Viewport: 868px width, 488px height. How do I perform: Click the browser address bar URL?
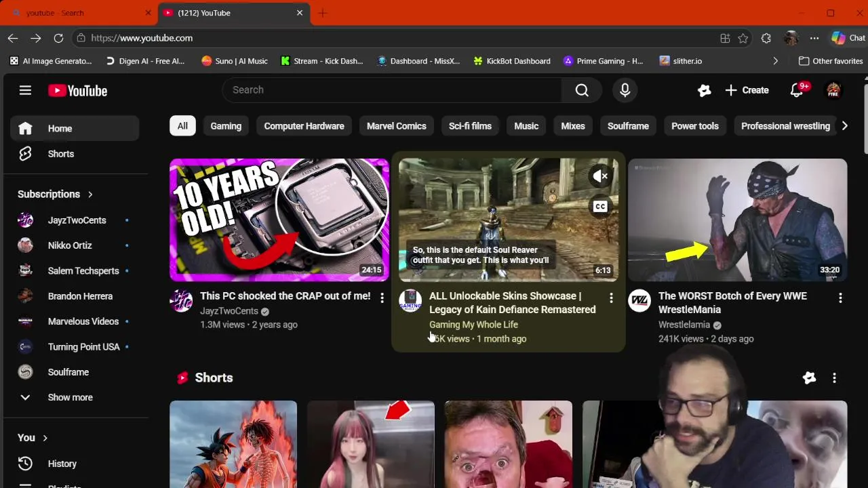(x=142, y=38)
